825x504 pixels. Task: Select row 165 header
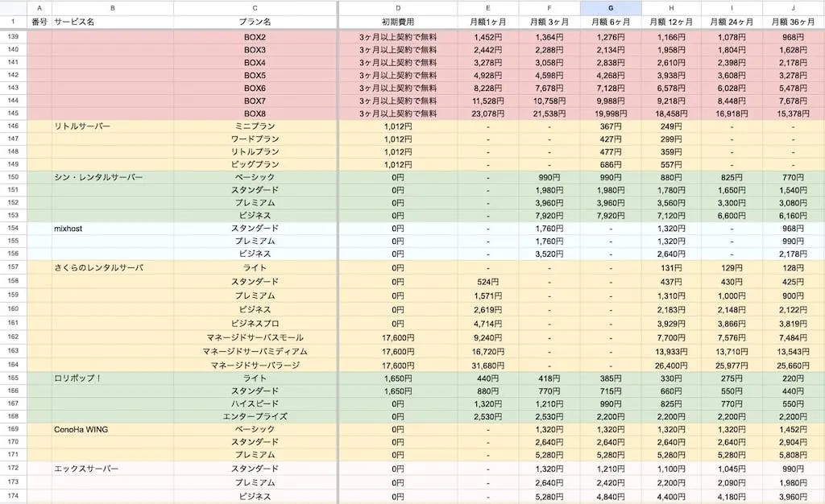13,378
